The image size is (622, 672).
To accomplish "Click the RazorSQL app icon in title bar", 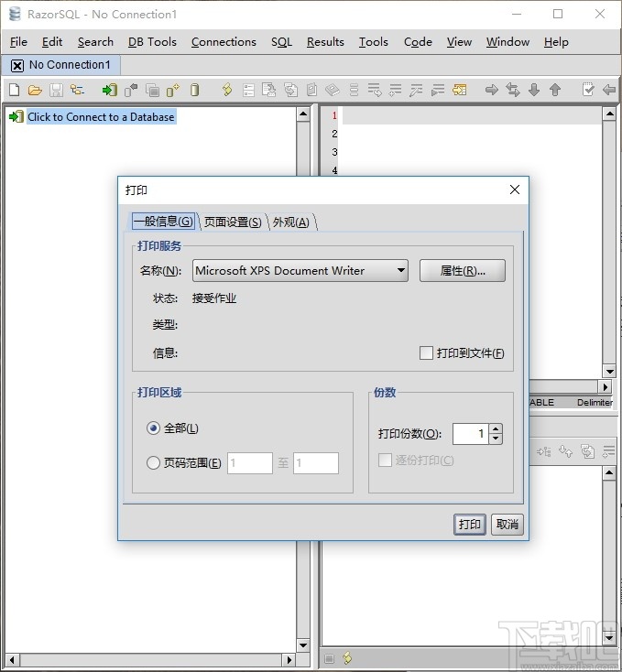I will tap(15, 14).
